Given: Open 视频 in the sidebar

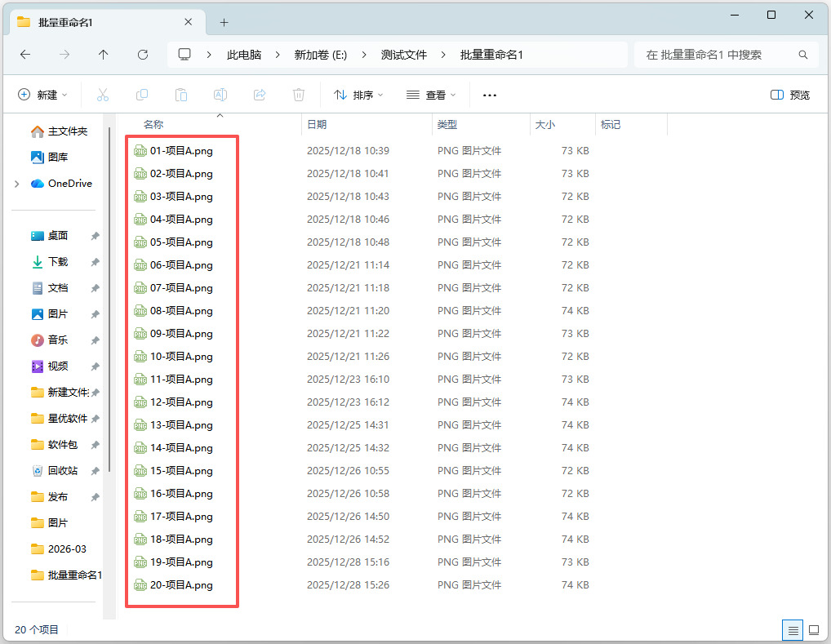Looking at the screenshot, I should (50, 366).
